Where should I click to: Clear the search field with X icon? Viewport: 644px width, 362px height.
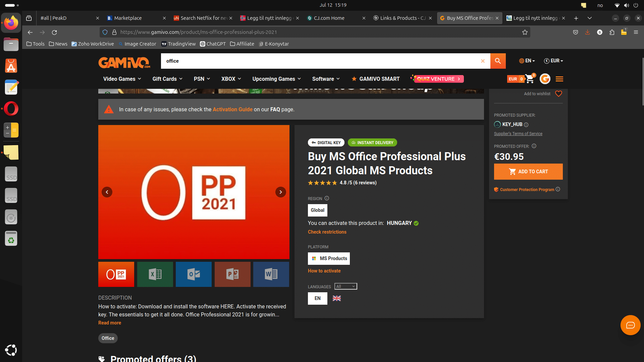483,61
